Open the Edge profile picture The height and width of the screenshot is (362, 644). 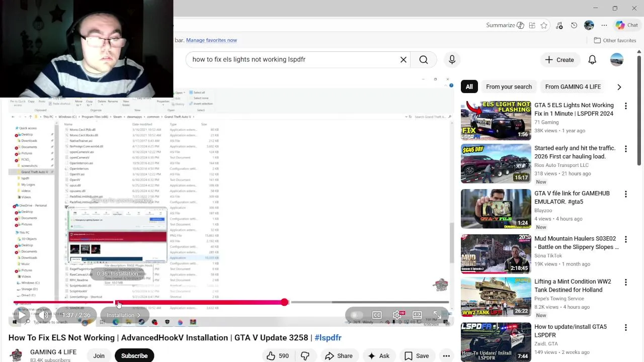589,25
